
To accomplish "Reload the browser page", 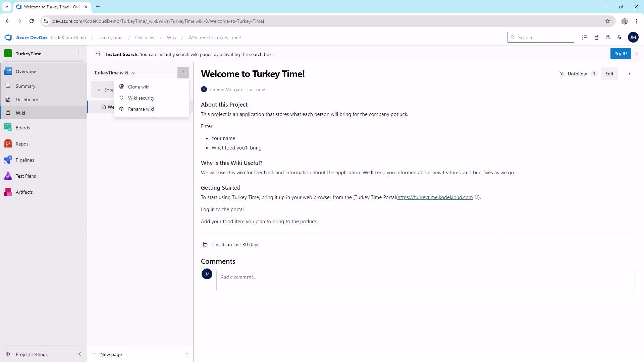I will pyautogui.click(x=32, y=21).
